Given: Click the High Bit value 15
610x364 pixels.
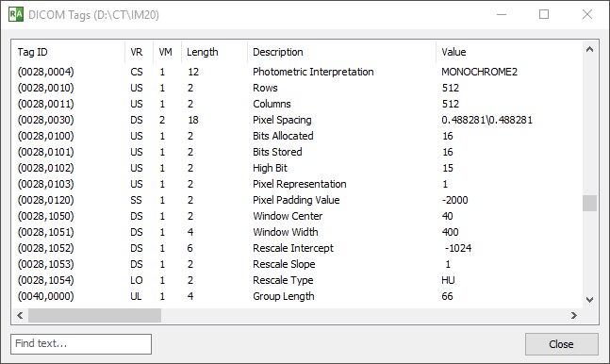Looking at the screenshot, I should coord(448,168).
